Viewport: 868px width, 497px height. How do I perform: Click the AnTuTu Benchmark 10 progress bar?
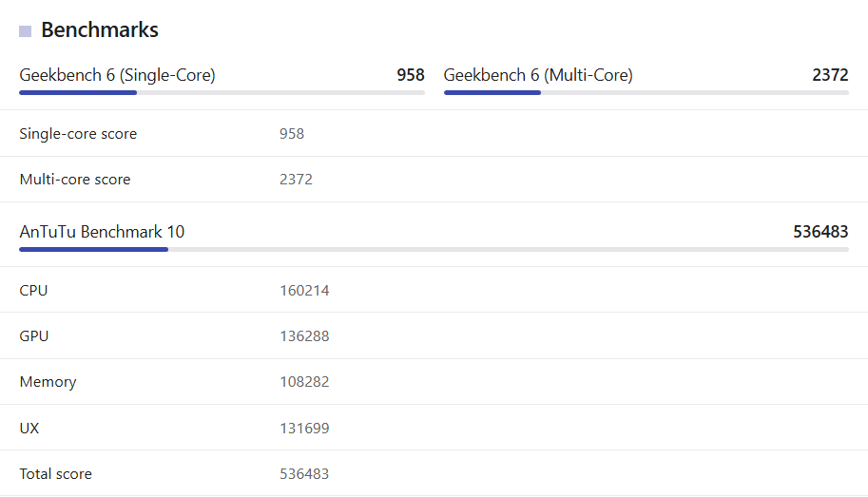point(434,249)
